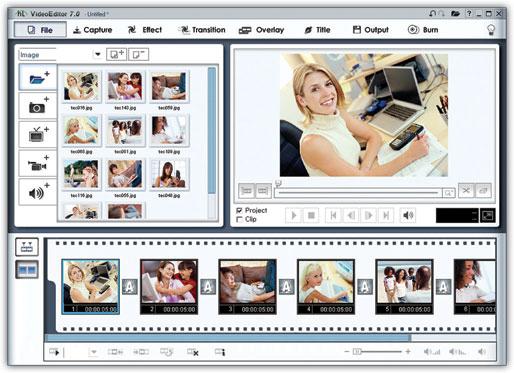Open the Transition tab

point(202,30)
